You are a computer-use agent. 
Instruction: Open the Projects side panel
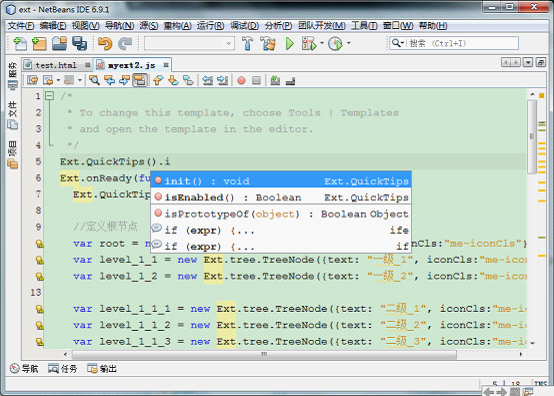tap(12, 154)
